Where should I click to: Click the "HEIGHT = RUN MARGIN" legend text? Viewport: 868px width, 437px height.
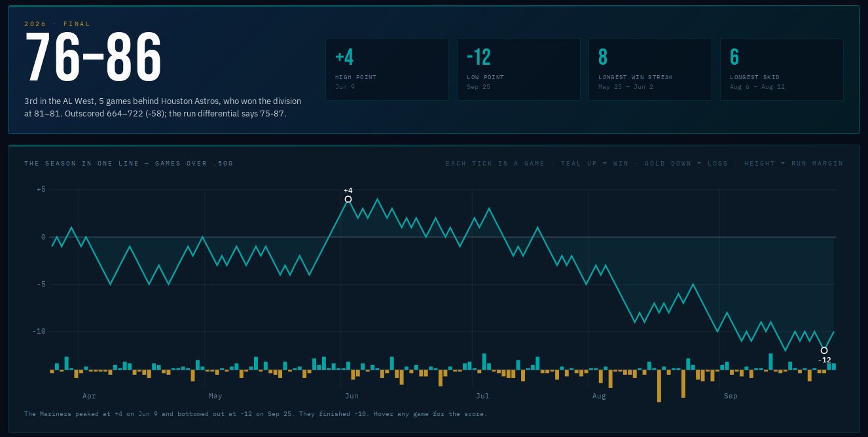point(793,164)
